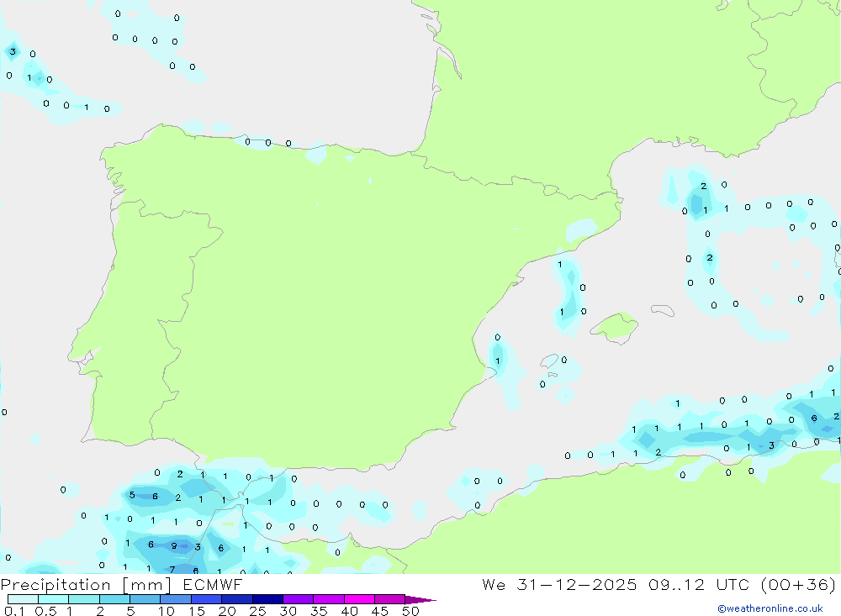Viewport: 841px width, 616px height.
Task: Click the legend label "25"
Action: coord(258,611)
